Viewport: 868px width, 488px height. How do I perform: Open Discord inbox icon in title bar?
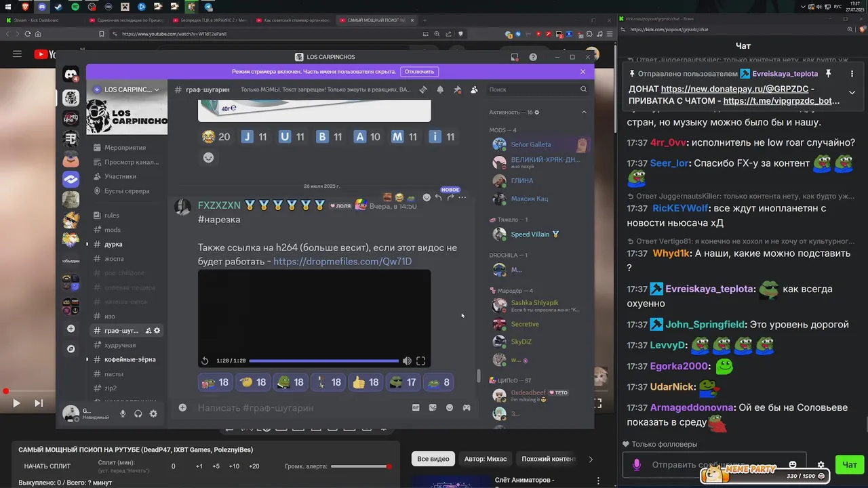[515, 57]
